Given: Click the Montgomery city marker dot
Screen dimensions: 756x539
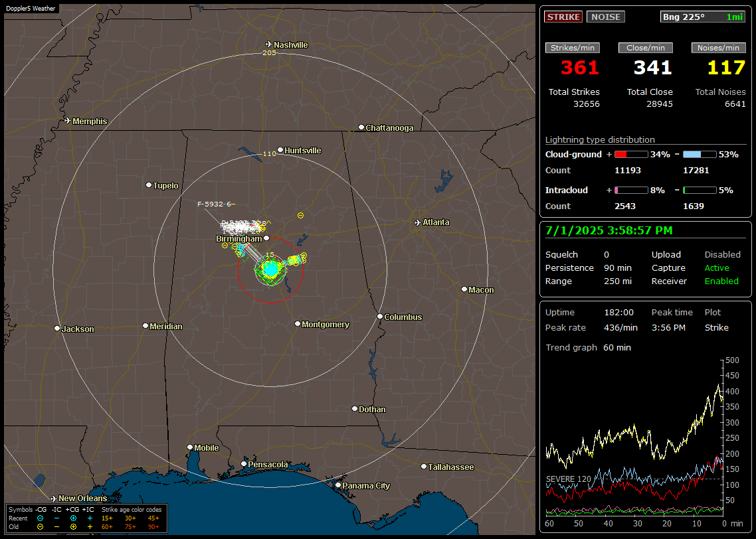Looking at the screenshot, I should tap(298, 324).
